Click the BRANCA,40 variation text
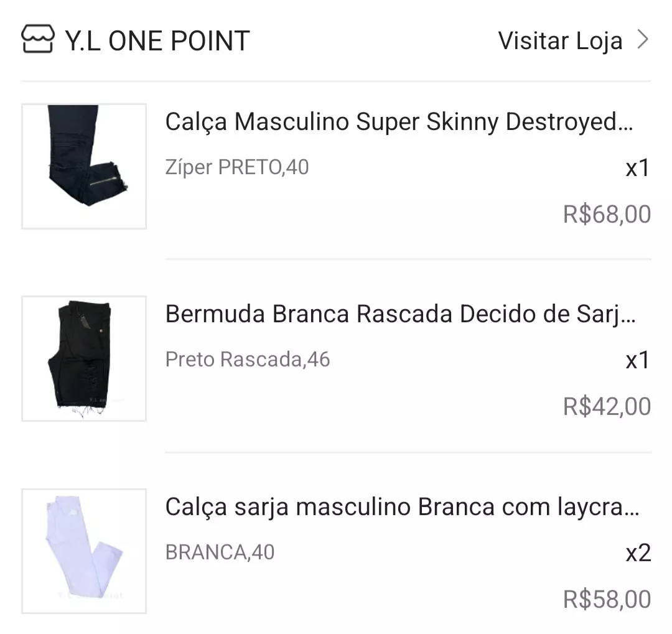This screenshot has height=634, width=672. pos(220,552)
